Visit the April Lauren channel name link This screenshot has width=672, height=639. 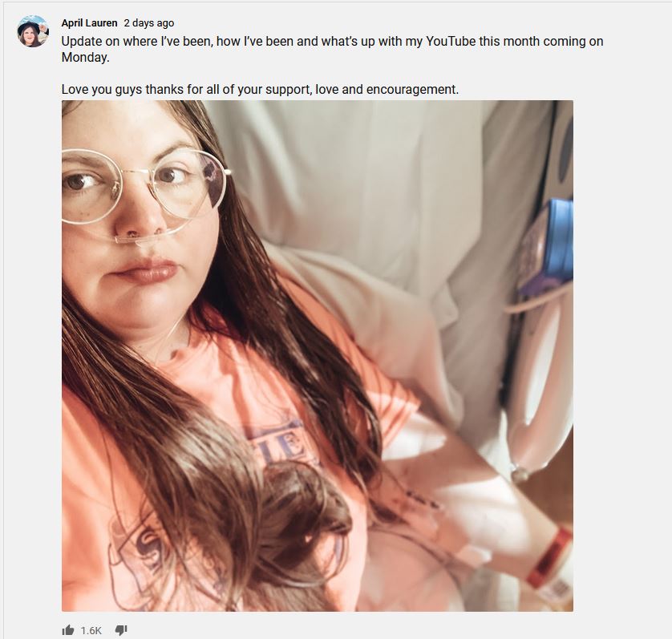pos(89,22)
